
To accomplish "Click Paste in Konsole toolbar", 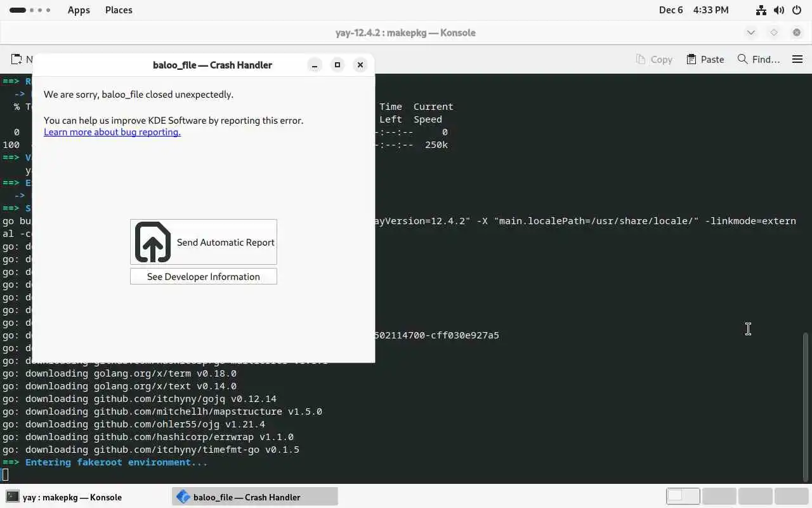I will 705,59.
